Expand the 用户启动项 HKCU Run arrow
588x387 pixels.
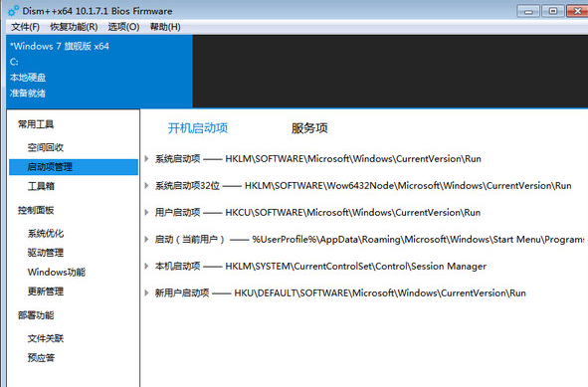(146, 212)
